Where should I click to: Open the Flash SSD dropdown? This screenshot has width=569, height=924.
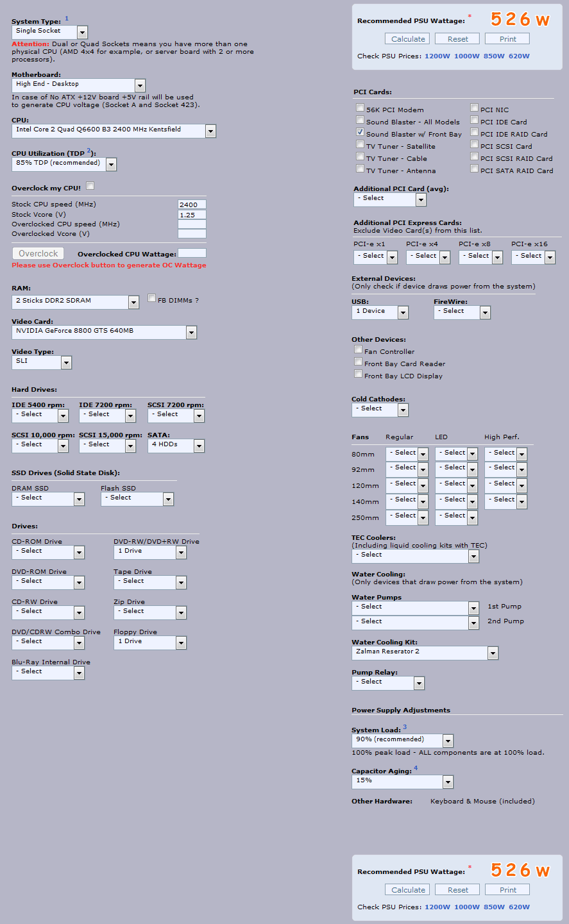tap(137, 499)
